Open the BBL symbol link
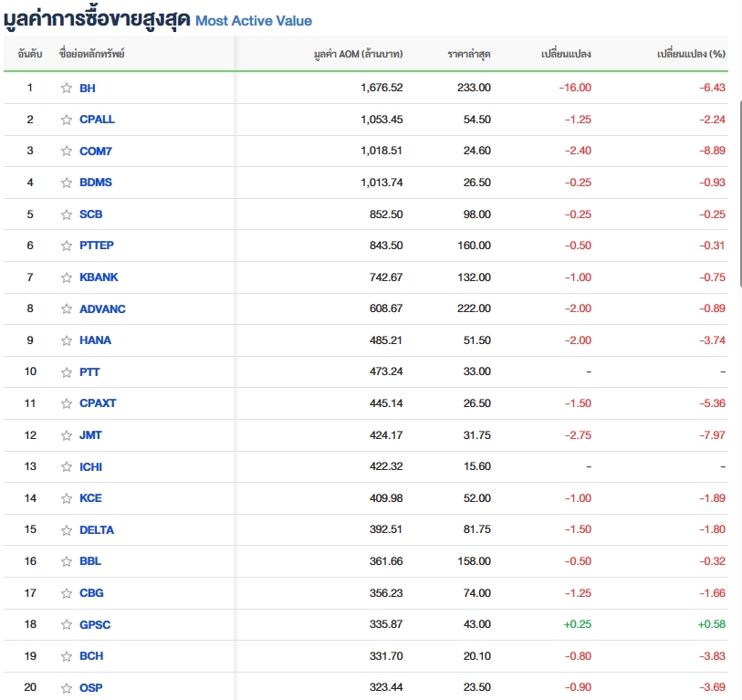 point(90,561)
